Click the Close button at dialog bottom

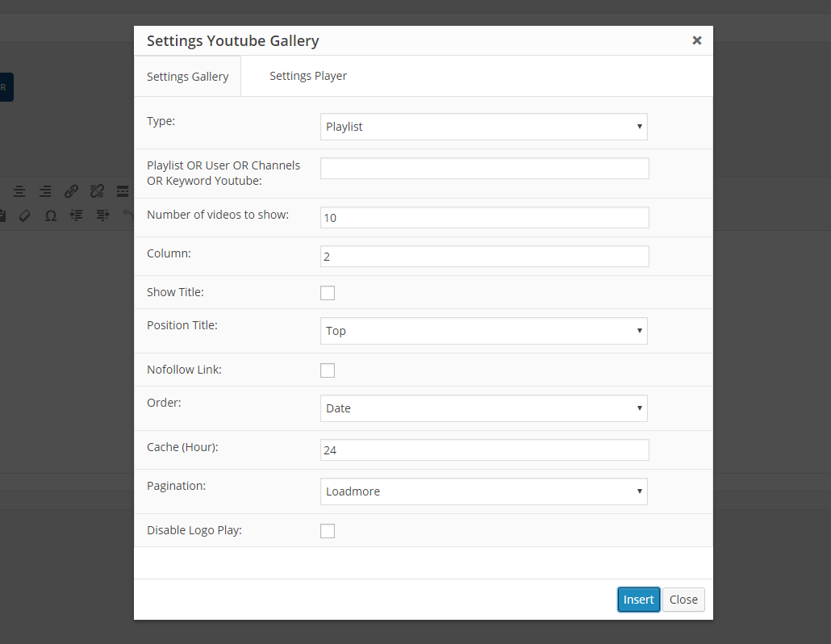(683, 600)
